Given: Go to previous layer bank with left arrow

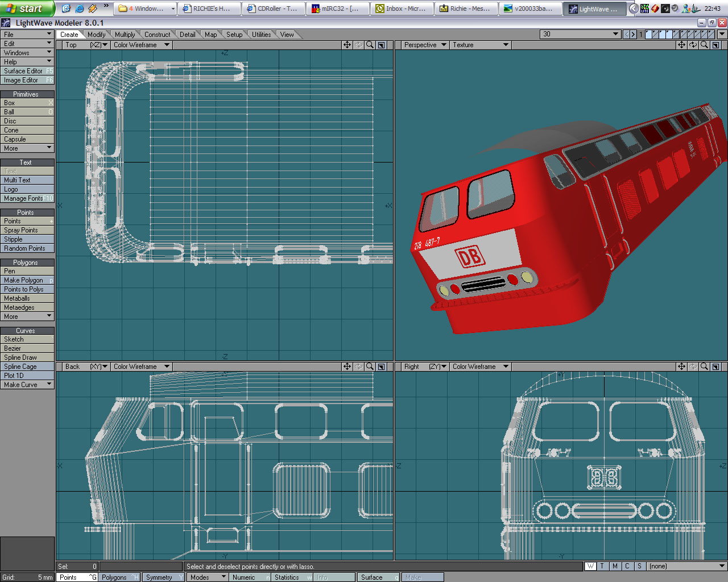Looking at the screenshot, I should tap(627, 34).
